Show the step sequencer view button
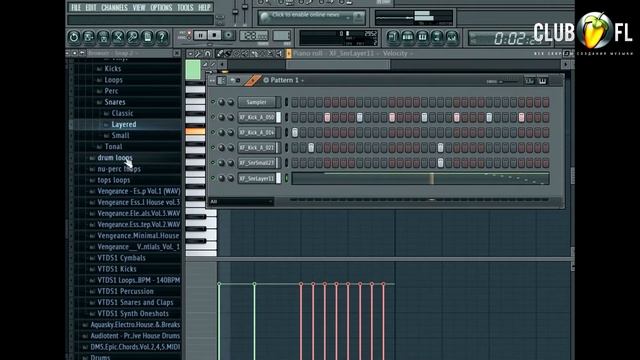640x360 pixels. (408, 37)
